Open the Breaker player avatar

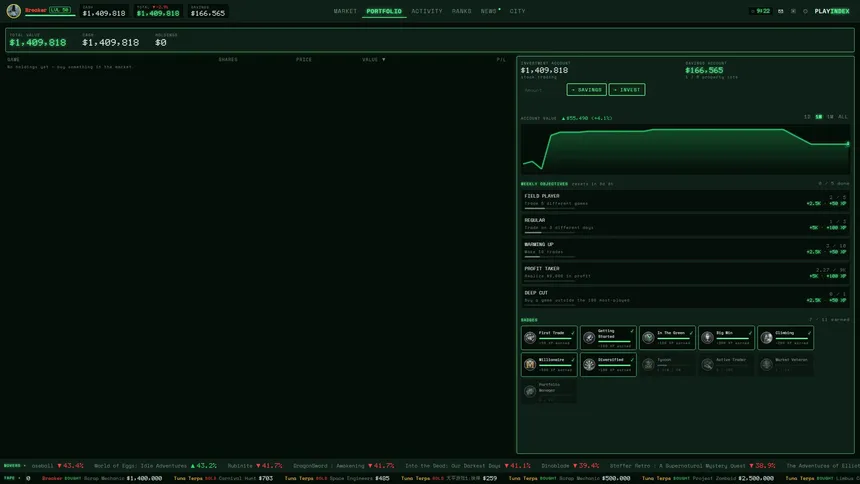point(14,11)
